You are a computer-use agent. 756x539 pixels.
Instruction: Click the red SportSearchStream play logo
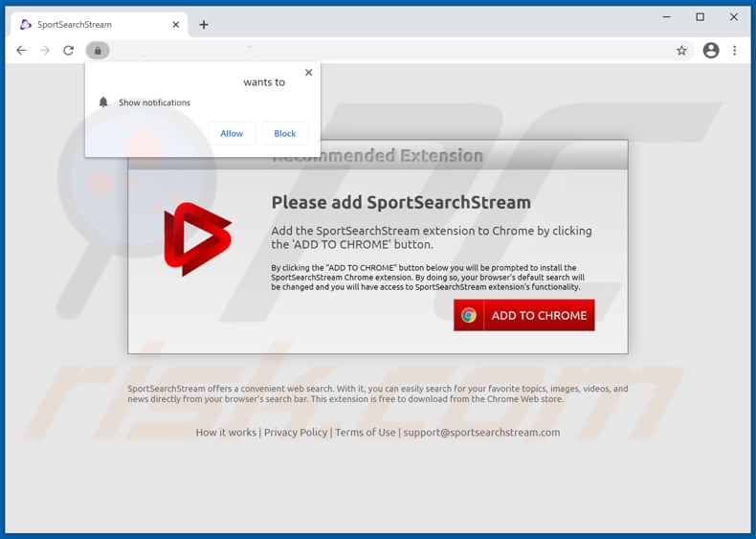[x=198, y=238]
